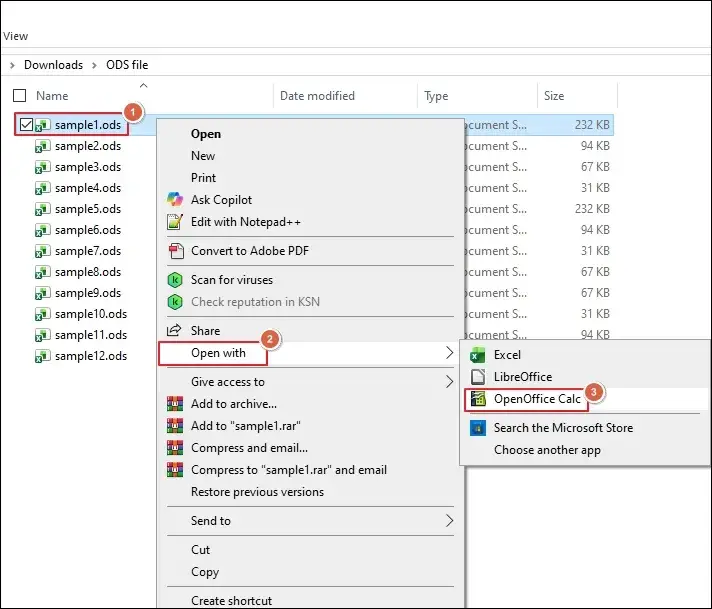Image resolution: width=712 pixels, height=609 pixels.
Task: Click the sample7.ods spreadsheet file icon
Action: (43, 251)
